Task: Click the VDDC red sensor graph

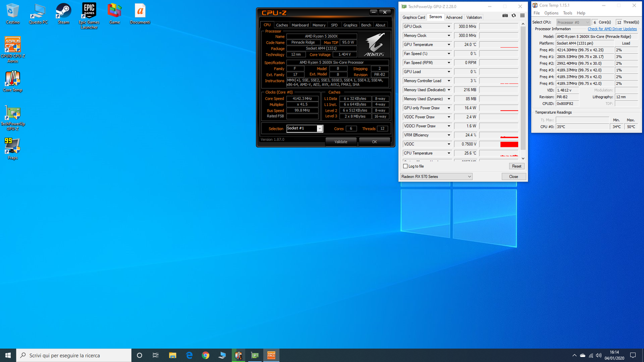Action: pos(499,144)
